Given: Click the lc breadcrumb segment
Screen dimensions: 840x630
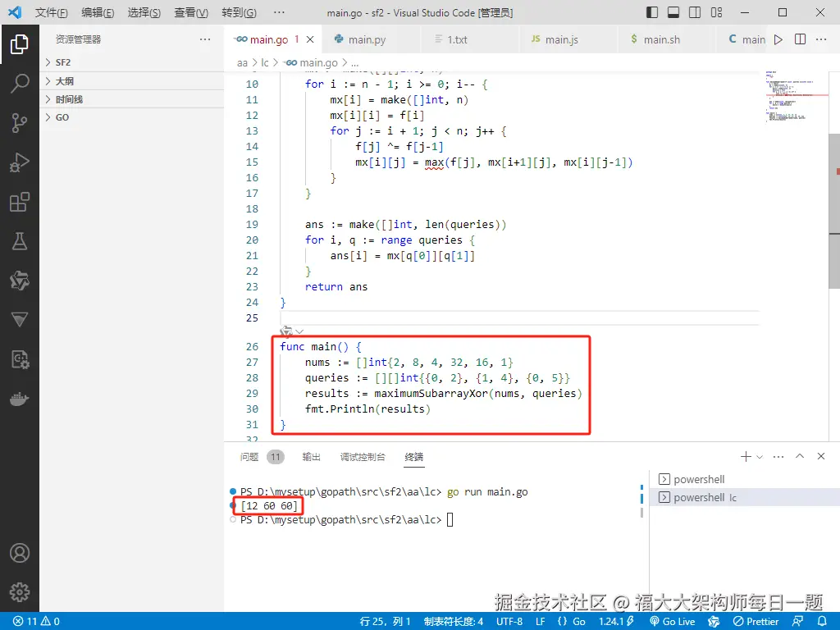Looking at the screenshot, I should tap(265, 63).
